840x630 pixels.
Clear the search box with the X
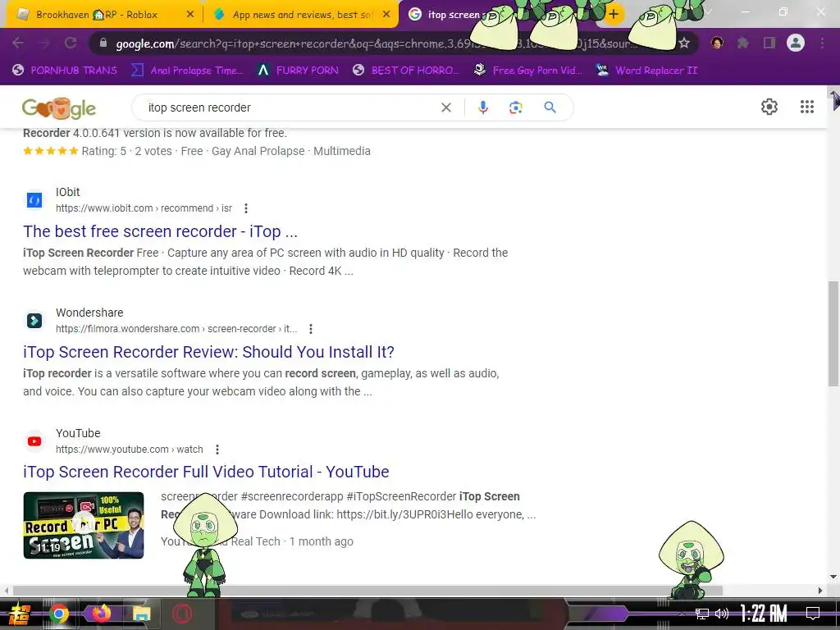click(445, 107)
